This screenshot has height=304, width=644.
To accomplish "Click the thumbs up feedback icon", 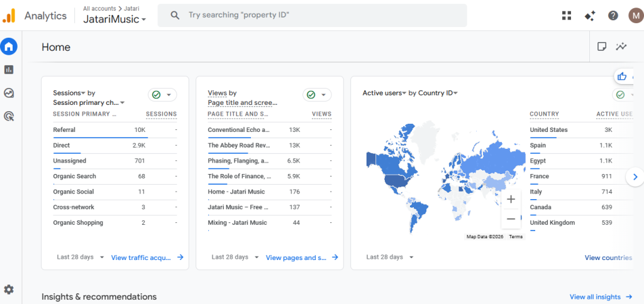I will click(x=622, y=77).
